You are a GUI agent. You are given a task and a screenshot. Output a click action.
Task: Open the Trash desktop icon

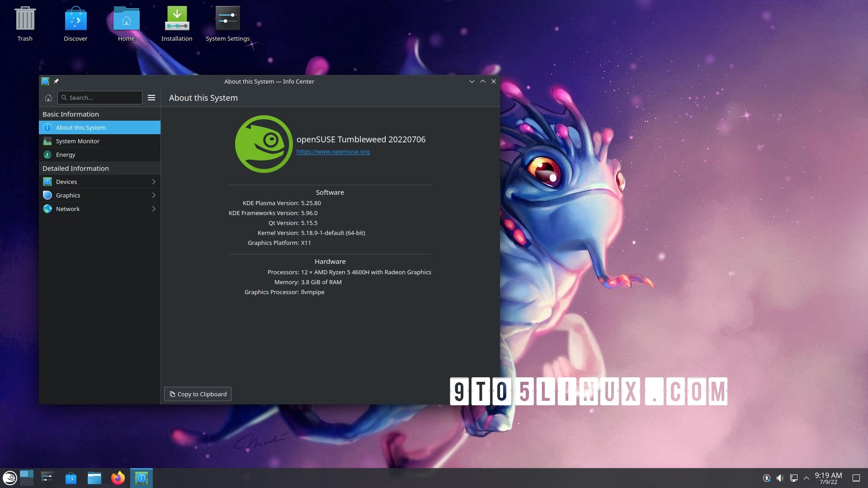(x=25, y=24)
